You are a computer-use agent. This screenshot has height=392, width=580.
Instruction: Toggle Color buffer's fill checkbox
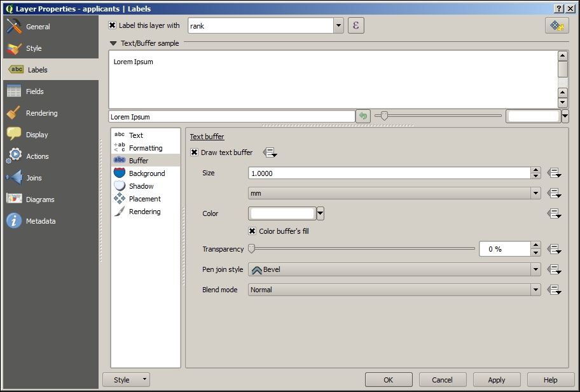click(x=252, y=231)
